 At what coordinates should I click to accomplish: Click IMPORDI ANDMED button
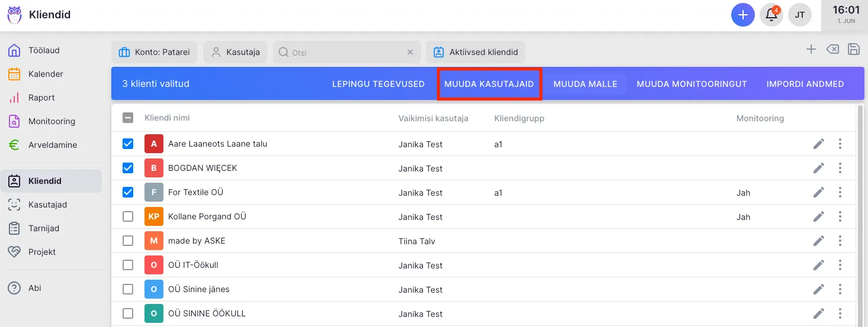click(805, 84)
